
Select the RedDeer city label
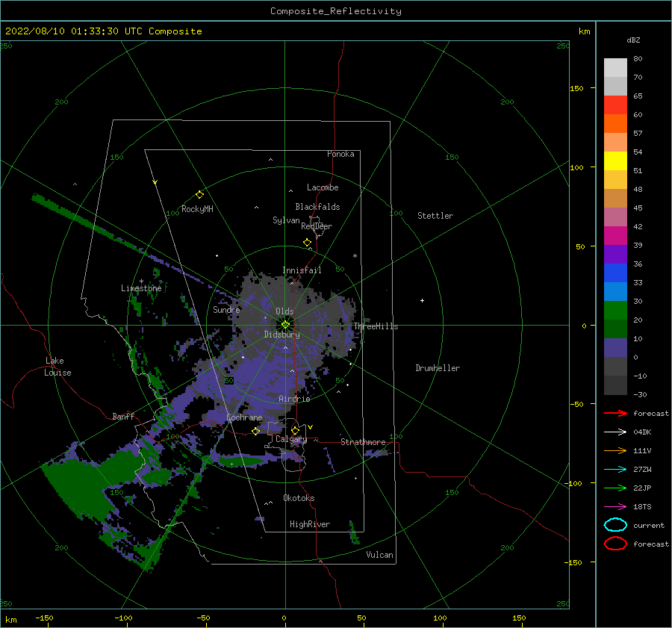pos(317,226)
